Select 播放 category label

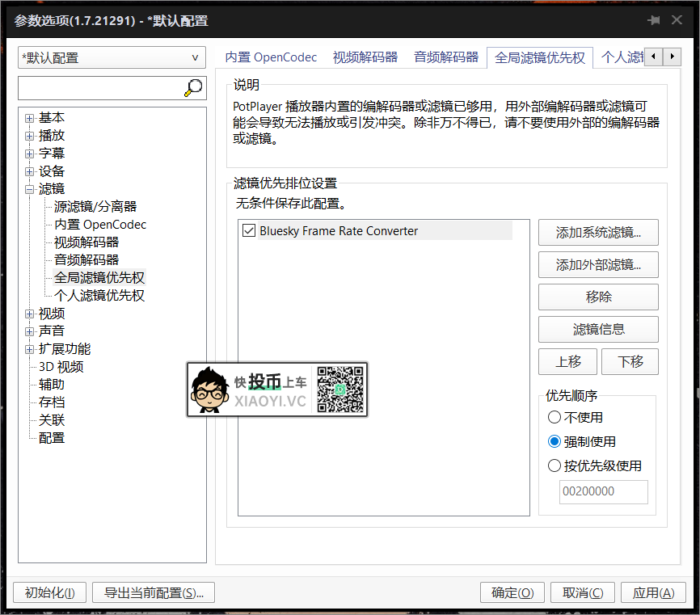tap(52, 135)
